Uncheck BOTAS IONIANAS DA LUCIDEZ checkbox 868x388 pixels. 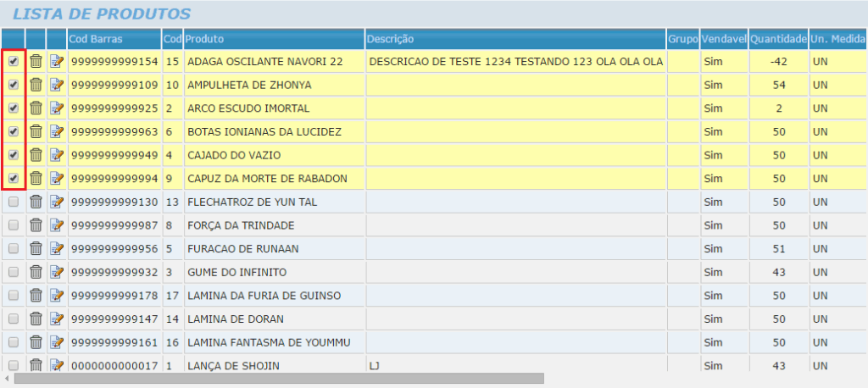click(14, 131)
